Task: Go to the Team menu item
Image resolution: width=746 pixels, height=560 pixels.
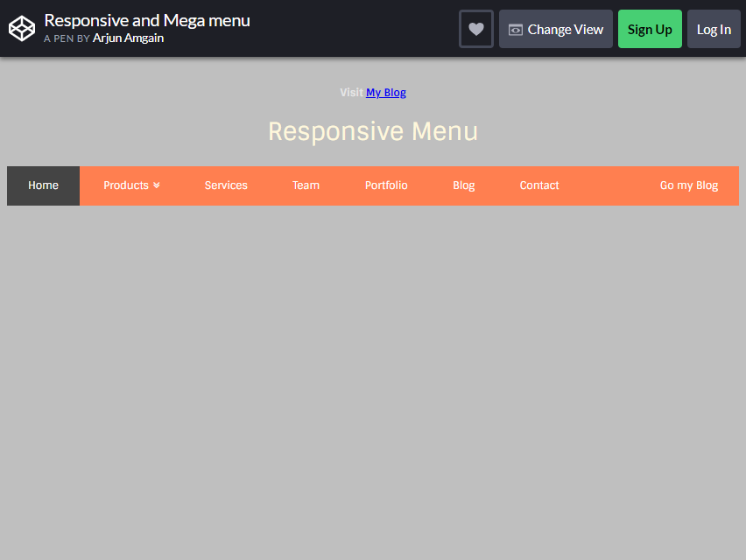Action: 306,185
